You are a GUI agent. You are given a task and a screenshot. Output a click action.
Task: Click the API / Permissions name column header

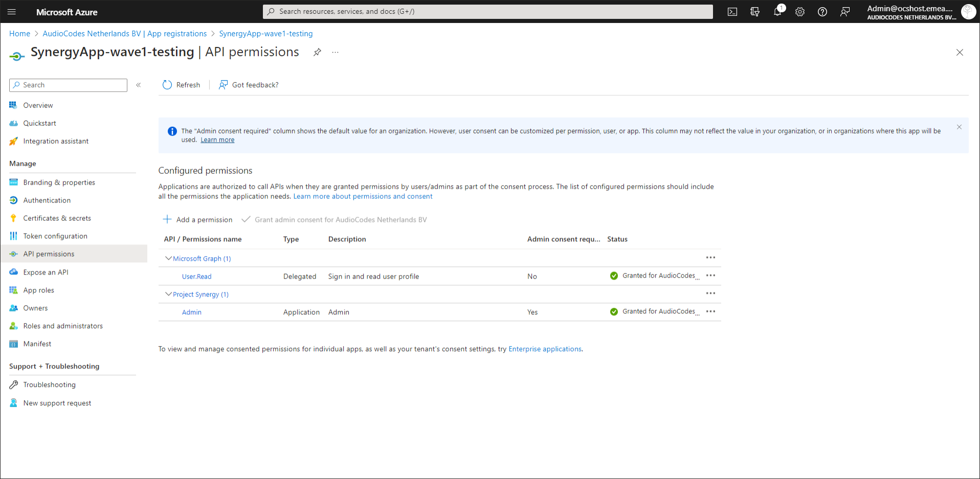click(x=203, y=239)
